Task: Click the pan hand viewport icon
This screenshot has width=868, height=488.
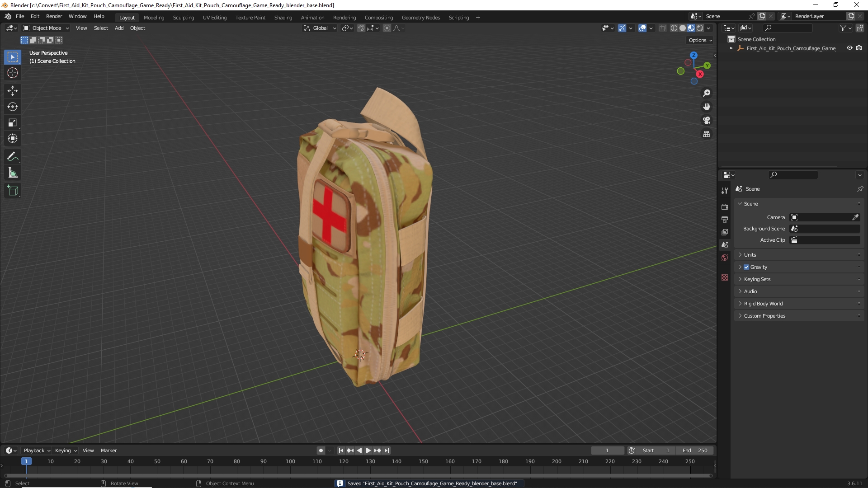Action: tap(707, 107)
